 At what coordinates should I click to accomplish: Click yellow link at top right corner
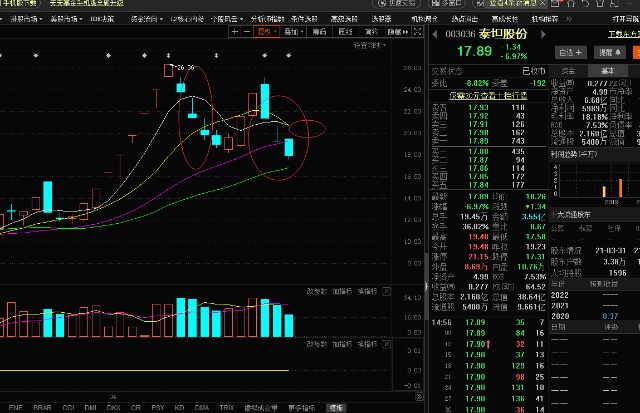point(624,34)
